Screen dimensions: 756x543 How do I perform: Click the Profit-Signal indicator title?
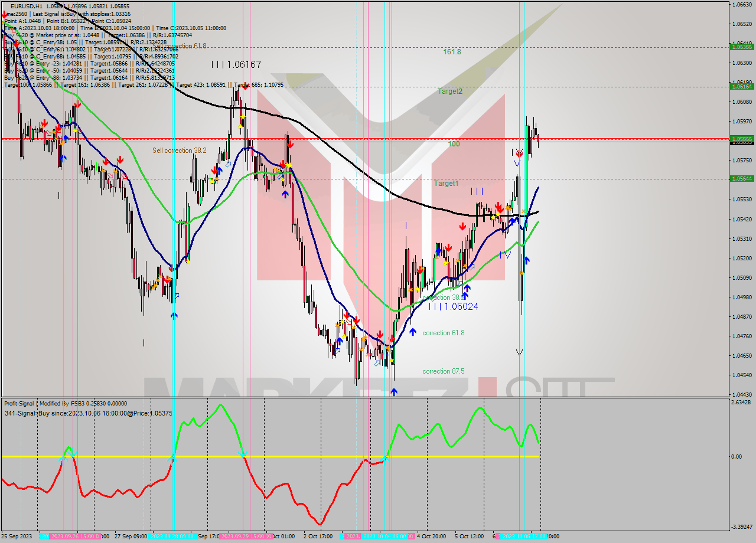pyautogui.click(x=19, y=404)
